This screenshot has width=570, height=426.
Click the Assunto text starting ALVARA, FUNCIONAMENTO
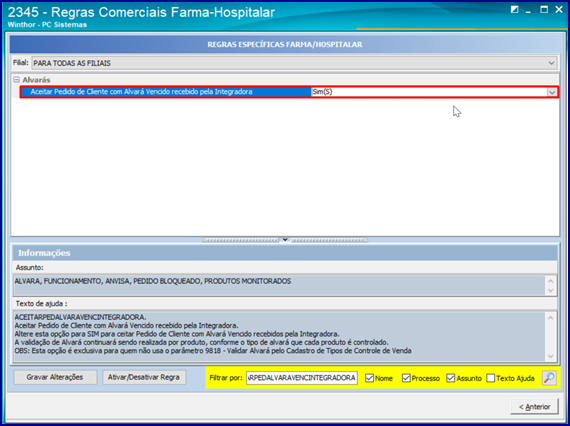(153, 281)
